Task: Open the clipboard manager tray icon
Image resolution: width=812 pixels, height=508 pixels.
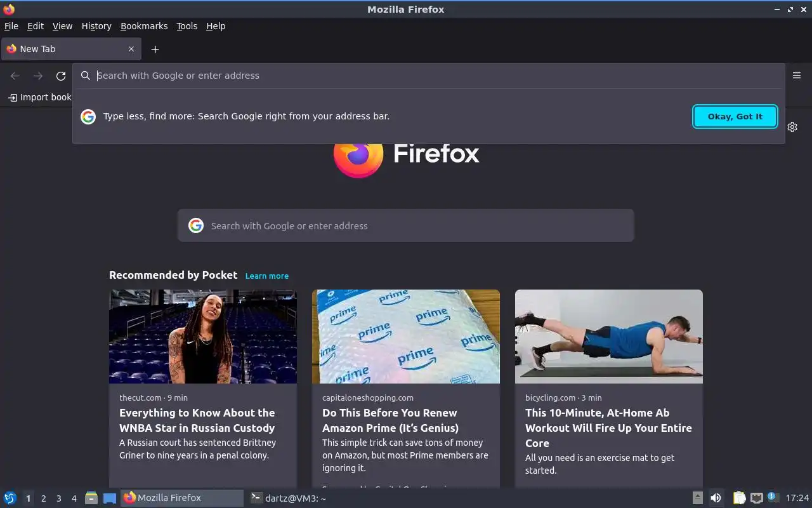Action: click(740, 498)
